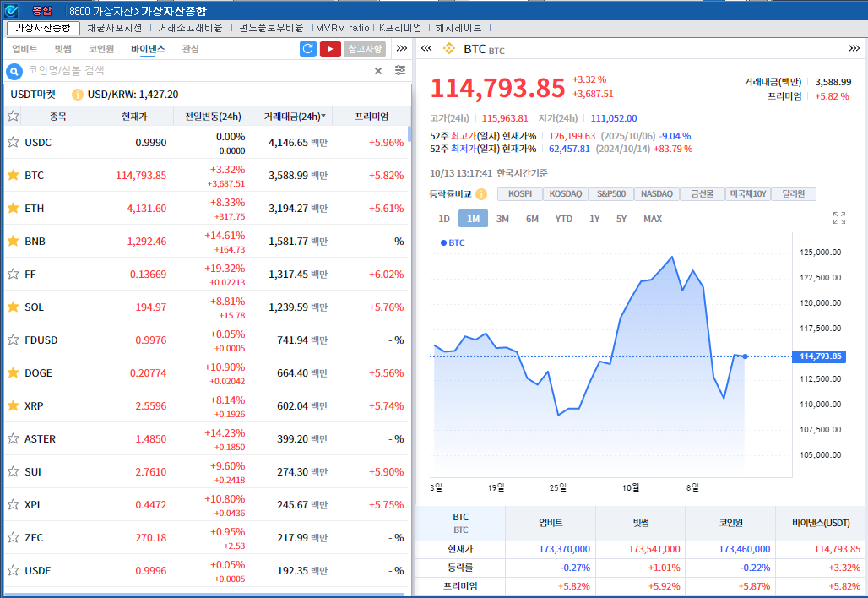
Task: Click the refresh icon above the coin list
Action: (307, 49)
